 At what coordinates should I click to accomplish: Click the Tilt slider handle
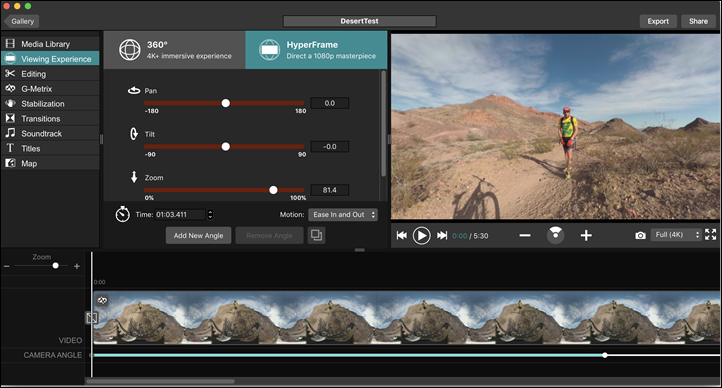click(226, 146)
